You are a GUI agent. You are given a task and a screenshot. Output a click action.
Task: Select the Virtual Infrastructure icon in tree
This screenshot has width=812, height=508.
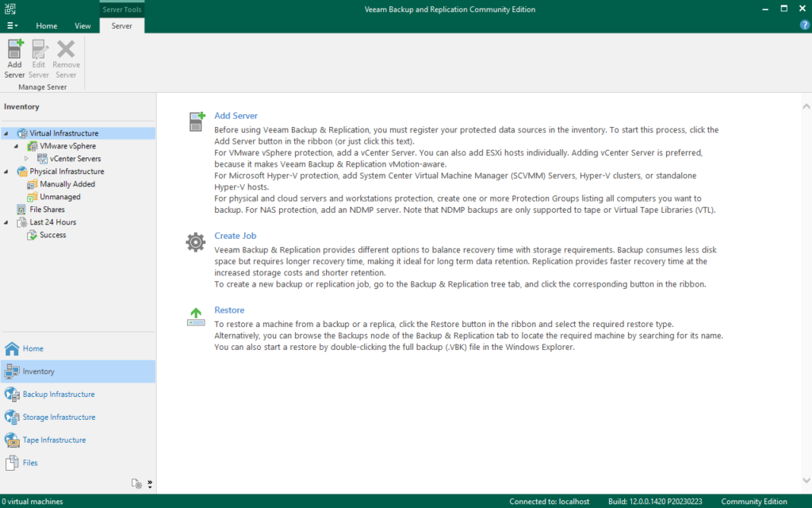click(x=21, y=133)
